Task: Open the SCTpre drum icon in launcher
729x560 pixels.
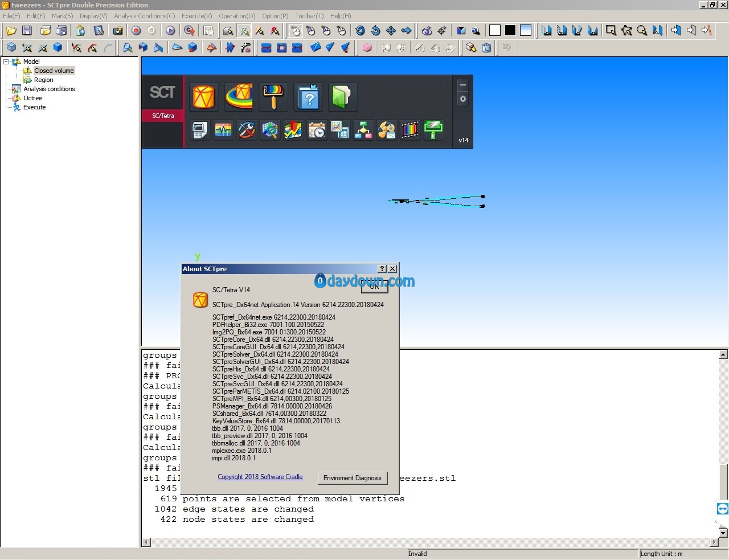Action: 203,96
